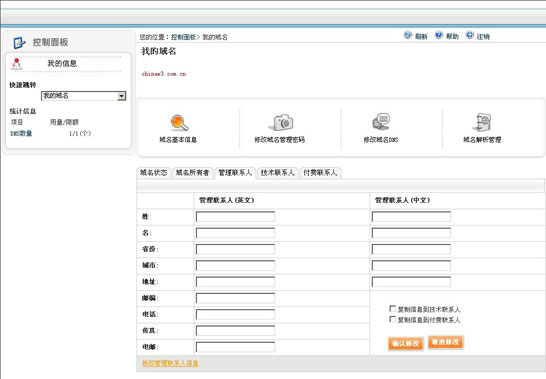Open the 域名基本信息 magnifier icon

(x=179, y=123)
